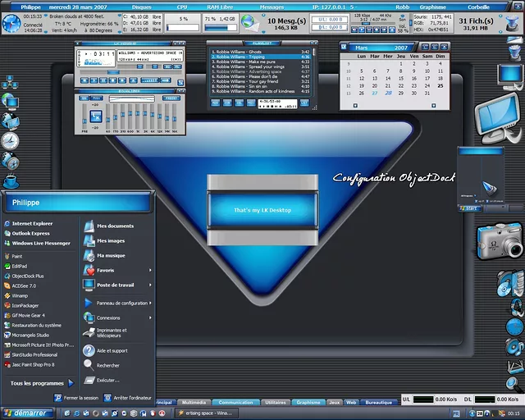Open Mes documents folder
Image resolution: width=525 pixels, height=420 pixels.
tap(115, 226)
